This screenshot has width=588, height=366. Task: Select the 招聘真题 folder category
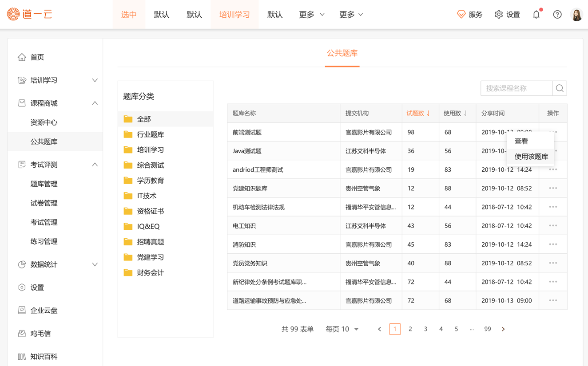[165, 242]
